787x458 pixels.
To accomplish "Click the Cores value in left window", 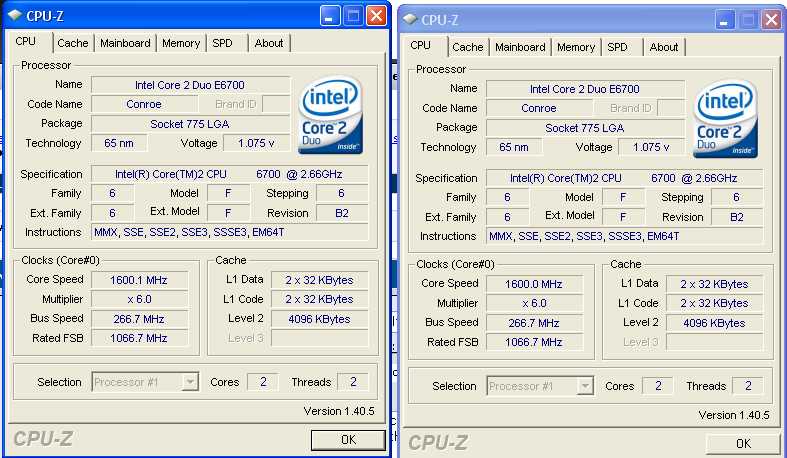I will coord(264,382).
